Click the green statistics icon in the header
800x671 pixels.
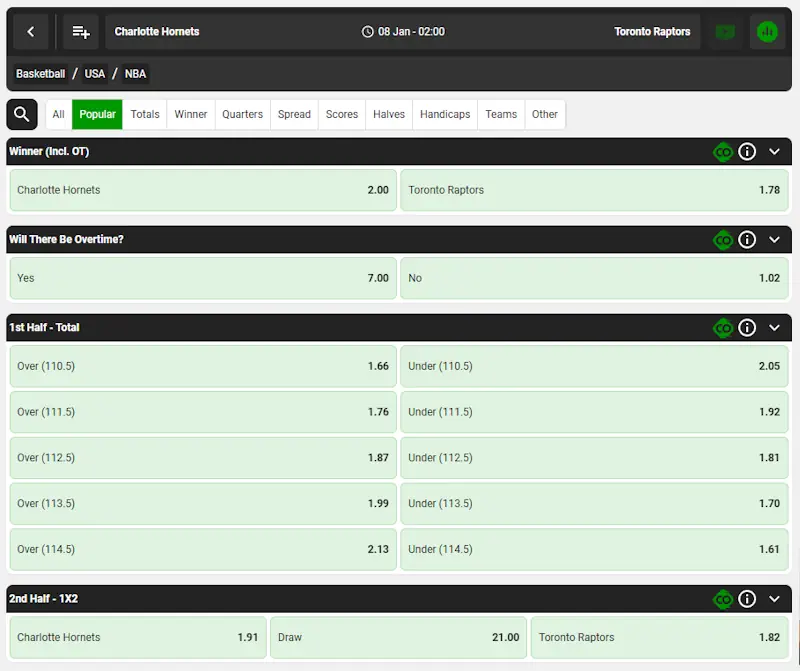767,31
